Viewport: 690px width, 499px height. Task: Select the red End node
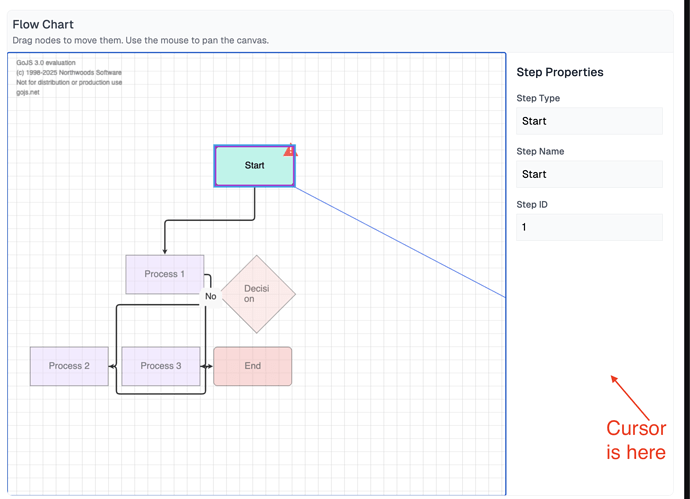(x=253, y=366)
